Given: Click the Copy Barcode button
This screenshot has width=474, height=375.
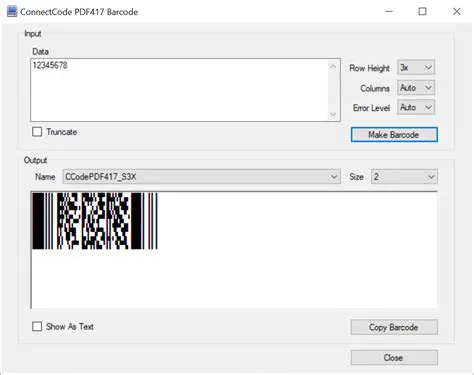Looking at the screenshot, I should [x=394, y=327].
